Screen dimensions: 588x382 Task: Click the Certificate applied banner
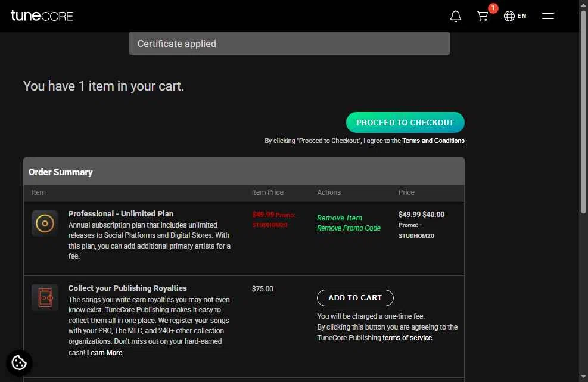click(x=289, y=44)
